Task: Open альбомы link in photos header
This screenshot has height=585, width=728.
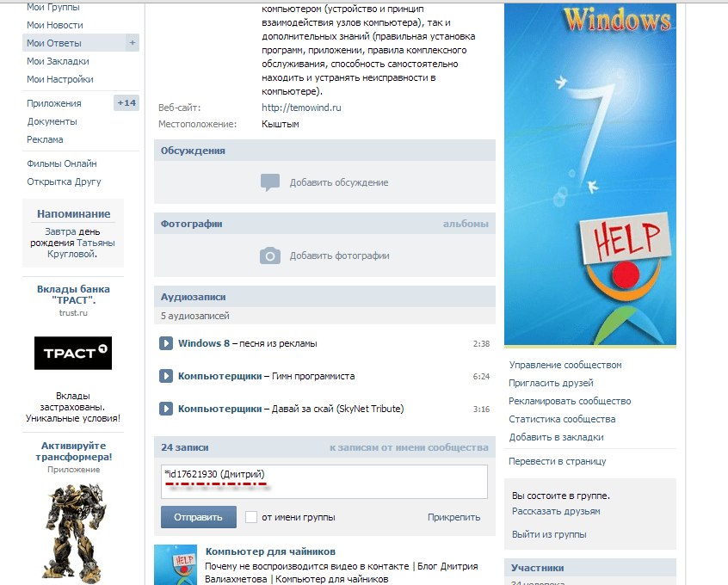Action: (466, 224)
